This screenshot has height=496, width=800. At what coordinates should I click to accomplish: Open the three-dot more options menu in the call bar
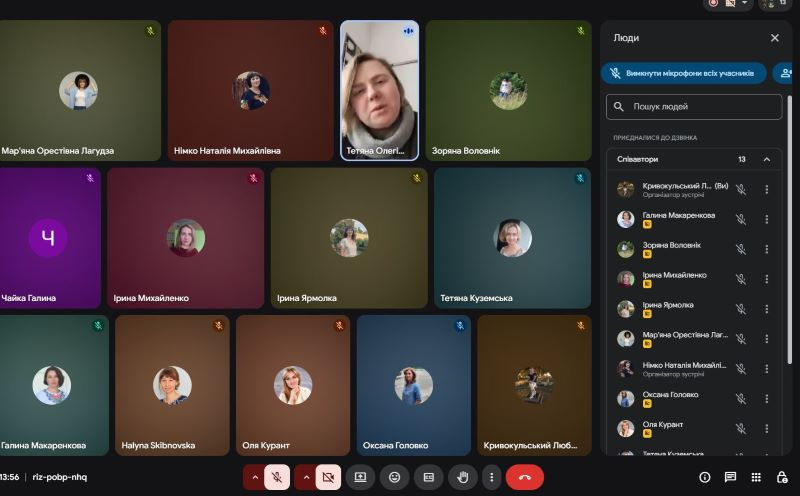491,477
